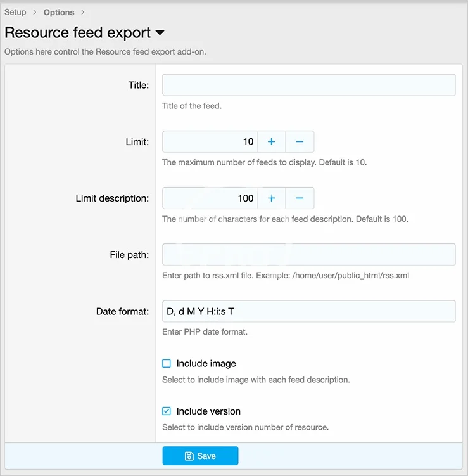Click the 'Include image' label text
This screenshot has width=468, height=476.
click(x=206, y=364)
